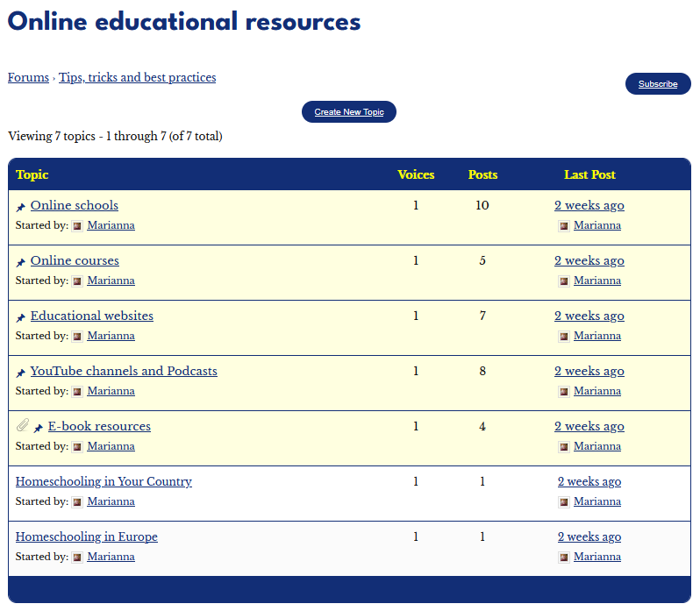Open Marianna's profile under E-book resources Started by
This screenshot has width=700, height=611.
coord(111,447)
